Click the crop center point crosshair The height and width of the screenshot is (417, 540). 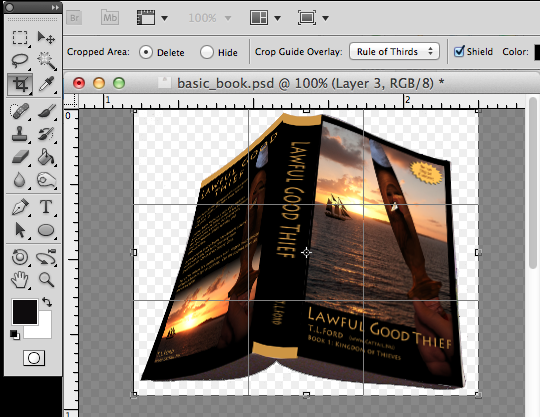[x=306, y=253]
